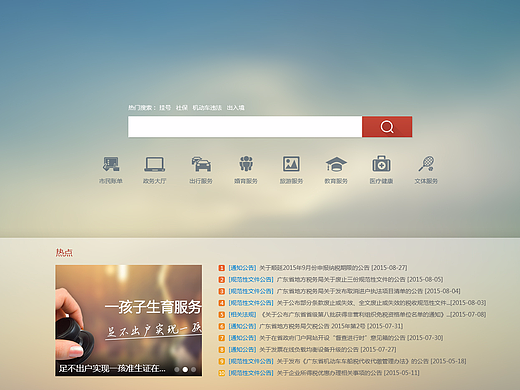Search hot keyword 出入境
The height and width of the screenshot is (390, 520).
236,108
